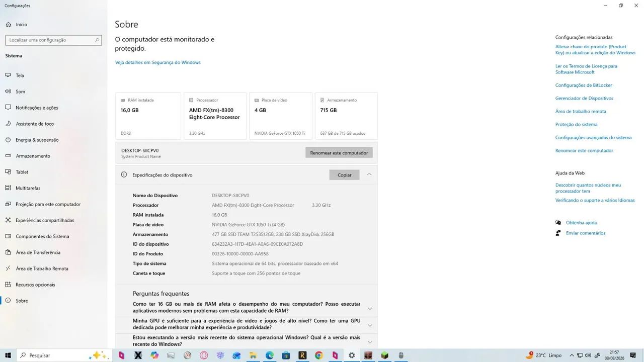Click the pen-shaped icon in the system tray
This screenshot has width=644, height=362.
click(x=597, y=355)
